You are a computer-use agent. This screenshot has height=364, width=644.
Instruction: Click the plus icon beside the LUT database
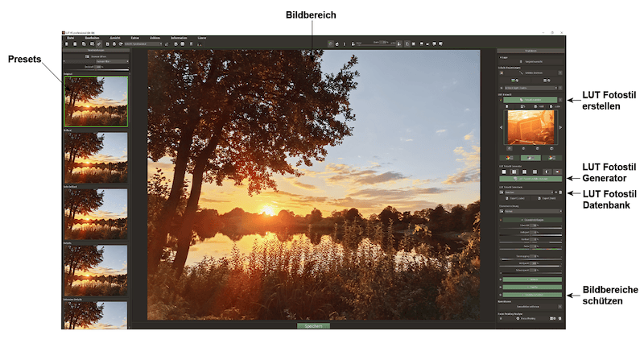555,192
